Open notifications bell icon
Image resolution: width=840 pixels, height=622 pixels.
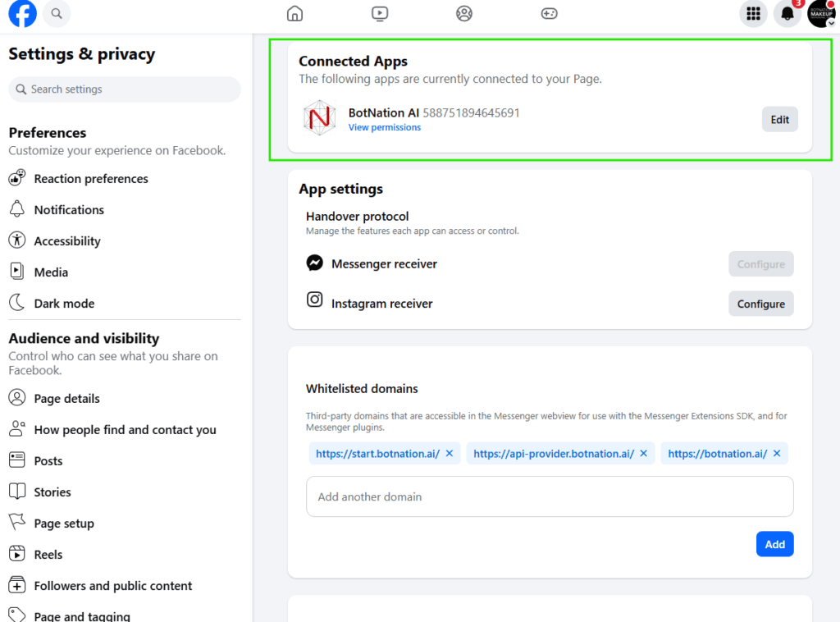click(787, 14)
